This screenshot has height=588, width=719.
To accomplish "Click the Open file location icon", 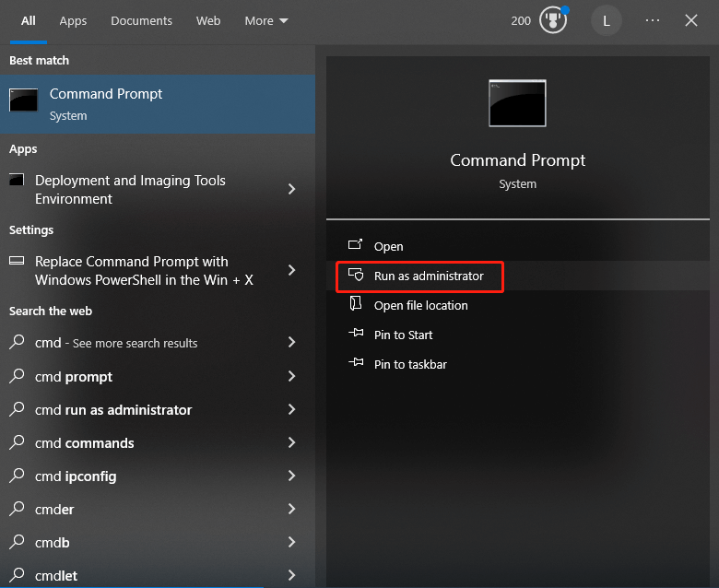I will 356,303.
